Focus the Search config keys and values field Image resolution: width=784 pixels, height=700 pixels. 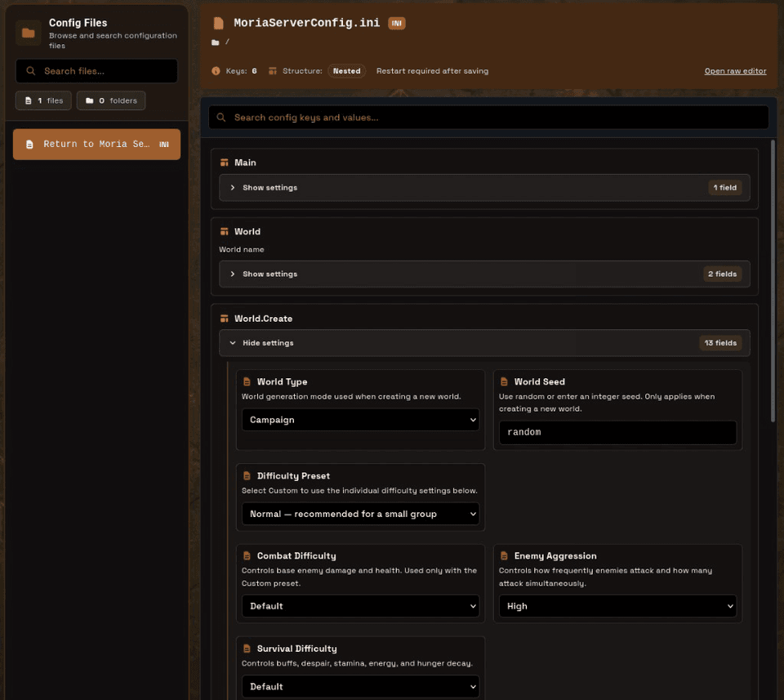coord(488,118)
